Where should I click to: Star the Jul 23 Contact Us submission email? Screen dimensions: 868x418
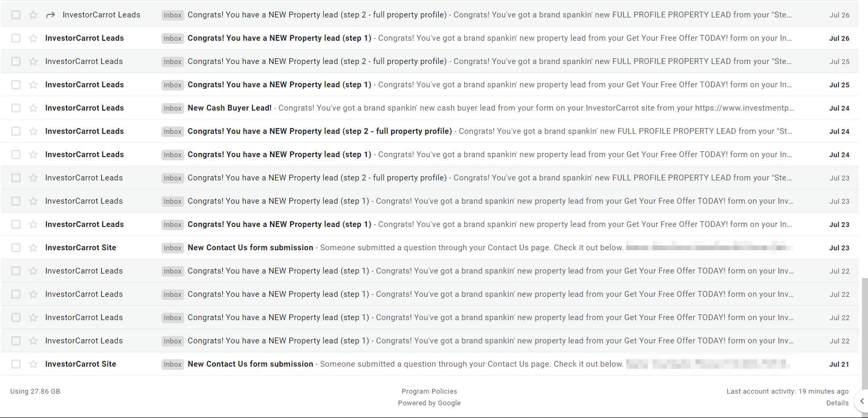point(33,248)
